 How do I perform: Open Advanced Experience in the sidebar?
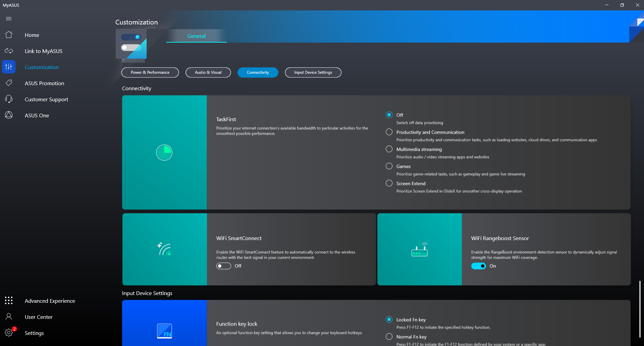pyautogui.click(x=50, y=301)
